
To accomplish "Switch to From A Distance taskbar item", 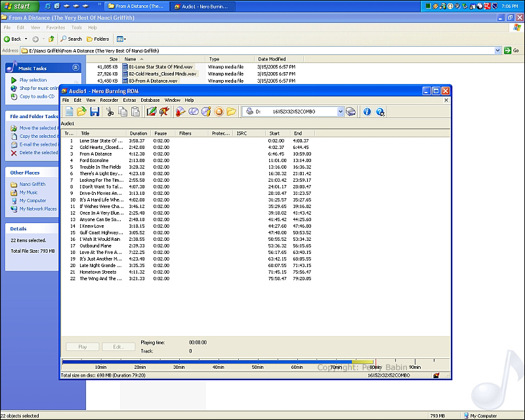I will coord(136,7).
